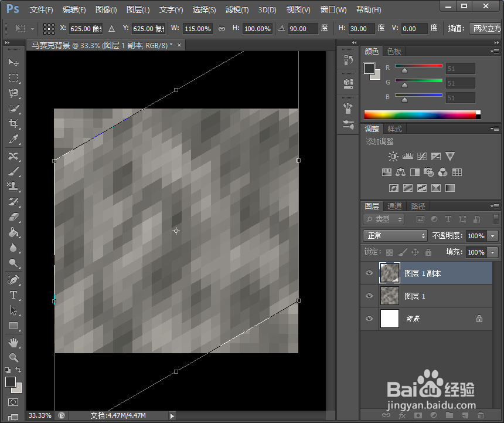The height and width of the screenshot is (423, 504).
Task: Add a Photo Filter adjustment
Action: pyautogui.click(x=428, y=172)
